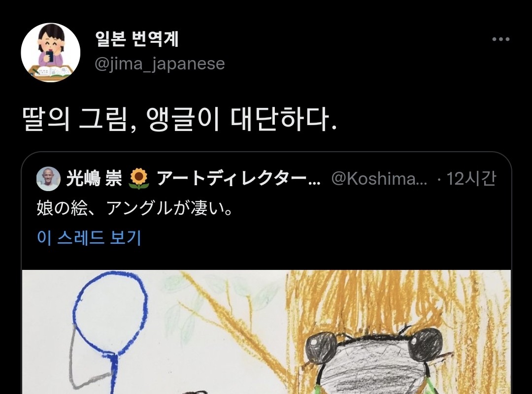Click the 12시간 timestamp
The height and width of the screenshot is (394, 532).
point(471,178)
